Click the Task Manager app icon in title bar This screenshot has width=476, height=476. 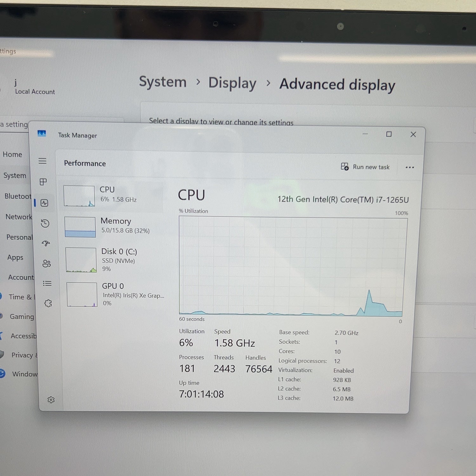pyautogui.click(x=42, y=134)
